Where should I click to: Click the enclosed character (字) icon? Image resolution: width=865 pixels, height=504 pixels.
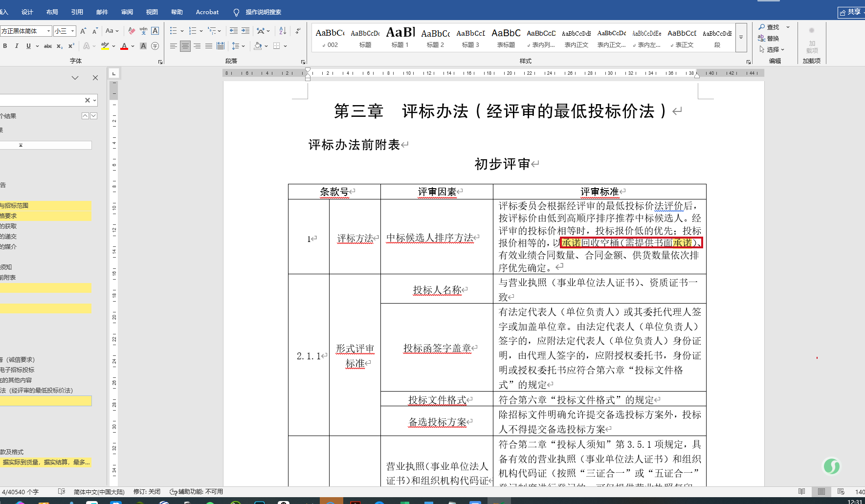pos(155,46)
